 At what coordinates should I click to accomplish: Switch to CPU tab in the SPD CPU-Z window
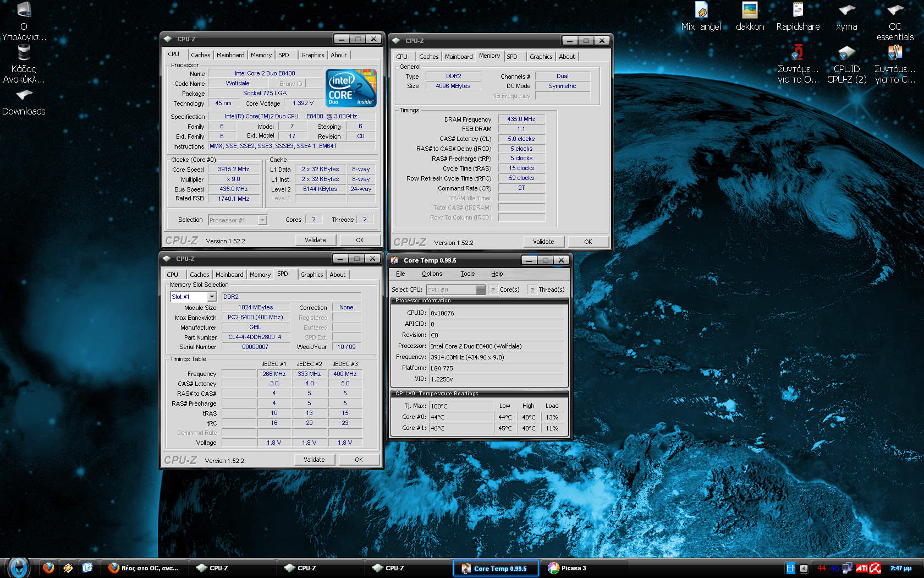coord(173,275)
